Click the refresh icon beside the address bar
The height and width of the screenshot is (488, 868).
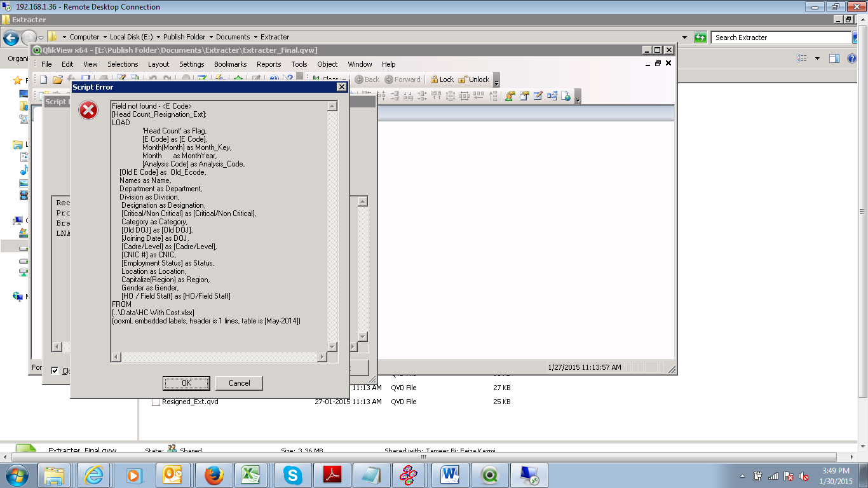click(x=700, y=37)
